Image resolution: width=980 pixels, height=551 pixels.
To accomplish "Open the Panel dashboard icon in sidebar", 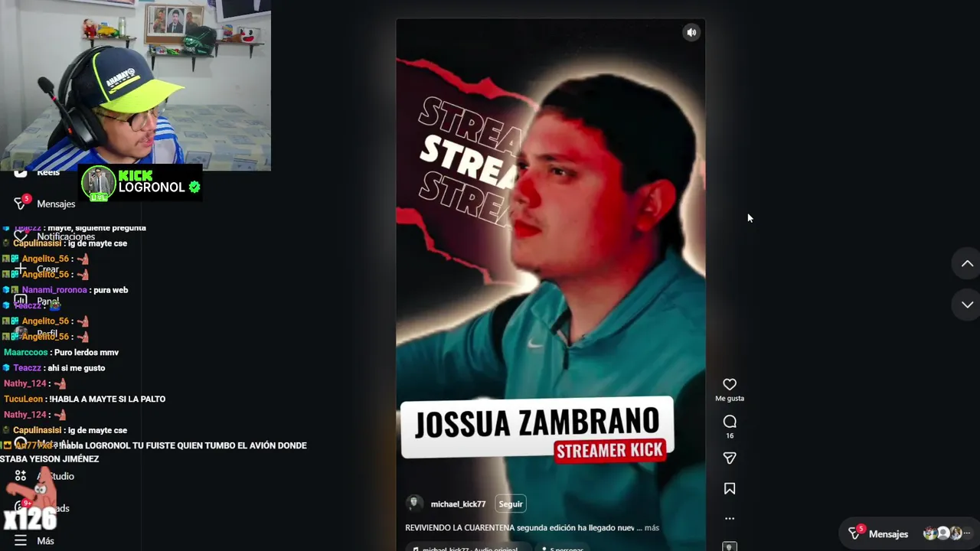I will tap(21, 301).
